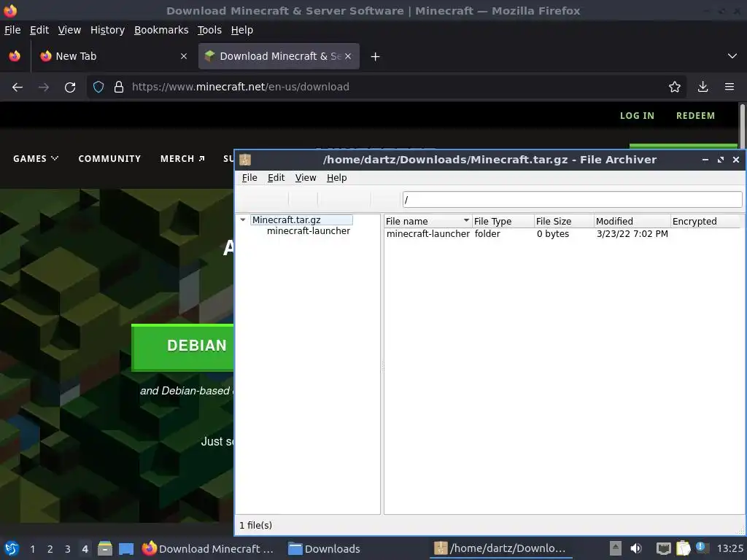Screen dimensions: 747x560
Task: Click the archive path input field
Action: [x=572, y=199]
